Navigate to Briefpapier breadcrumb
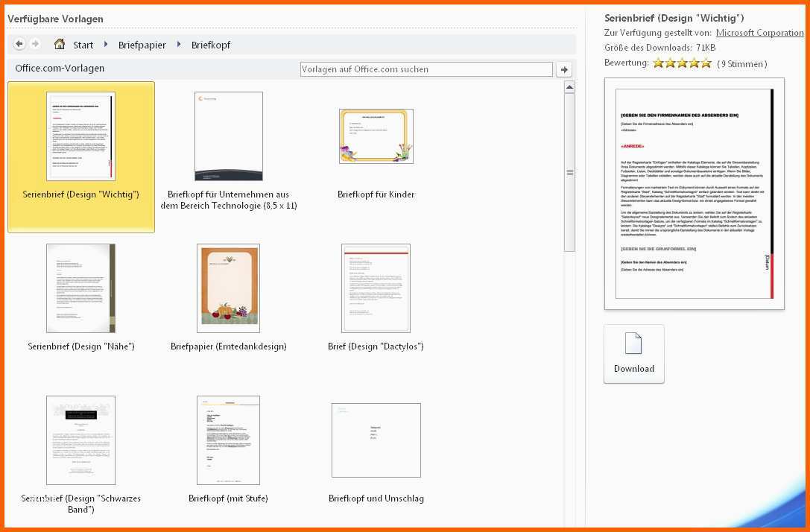 [142, 45]
